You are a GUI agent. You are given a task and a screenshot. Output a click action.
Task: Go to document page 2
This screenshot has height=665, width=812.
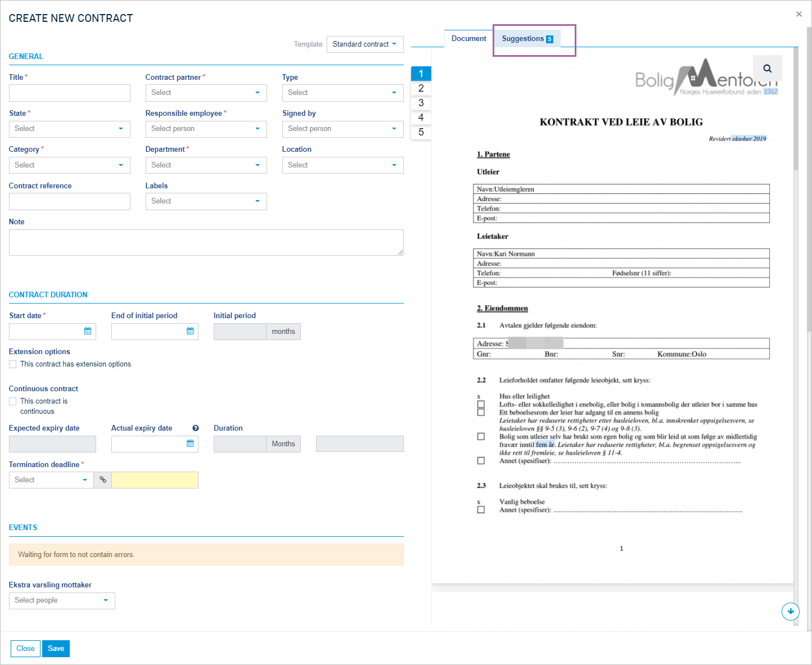click(421, 88)
